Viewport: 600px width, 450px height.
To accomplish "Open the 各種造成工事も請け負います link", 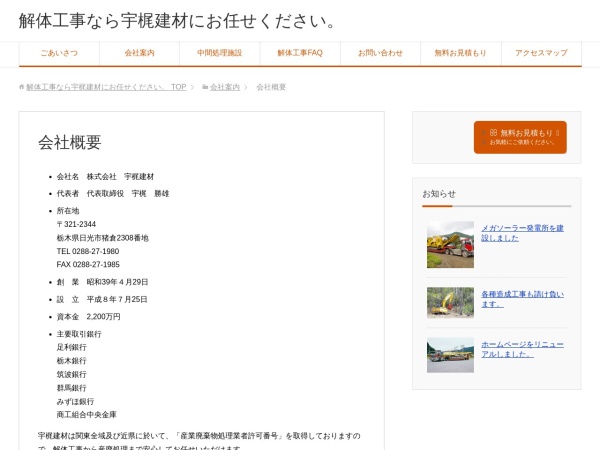I will pos(522,299).
